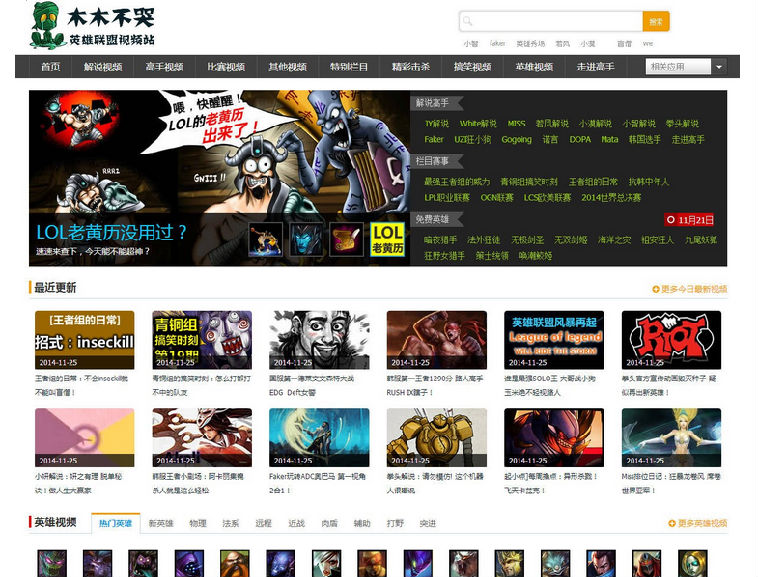Open 搞笑视频 in the navigation bar
This screenshot has width=758, height=577.
[472, 67]
